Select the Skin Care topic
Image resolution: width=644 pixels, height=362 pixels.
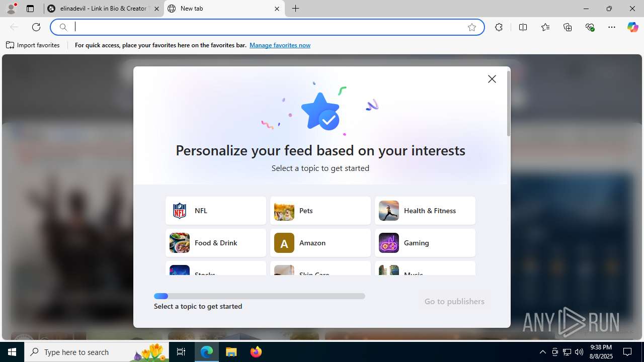click(x=320, y=268)
